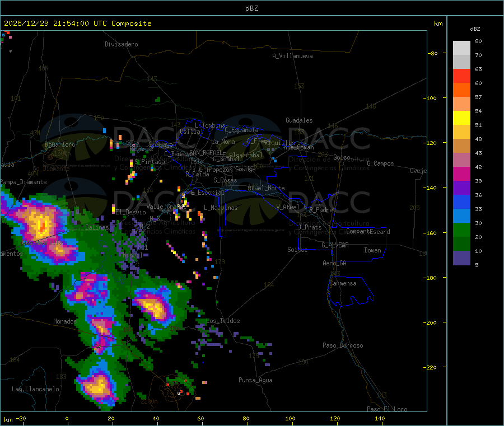Click the SAN_RAFAEL map label

pyautogui.click(x=206, y=152)
